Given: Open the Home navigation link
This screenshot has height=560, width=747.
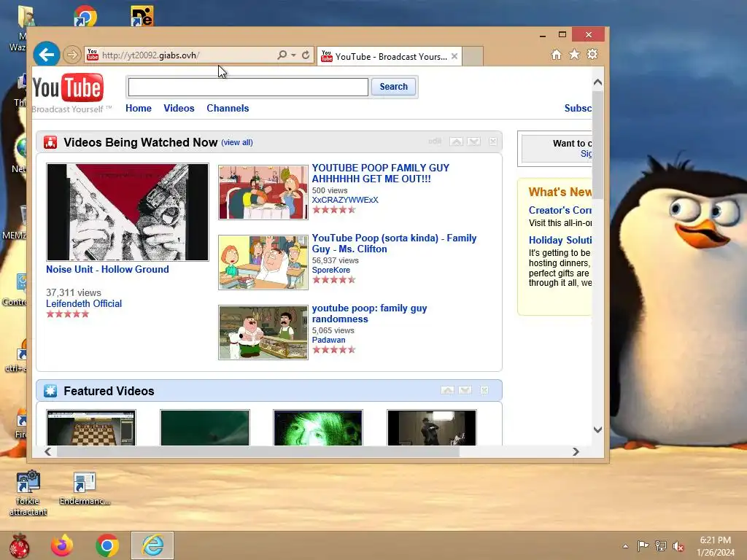Looking at the screenshot, I should [x=139, y=108].
